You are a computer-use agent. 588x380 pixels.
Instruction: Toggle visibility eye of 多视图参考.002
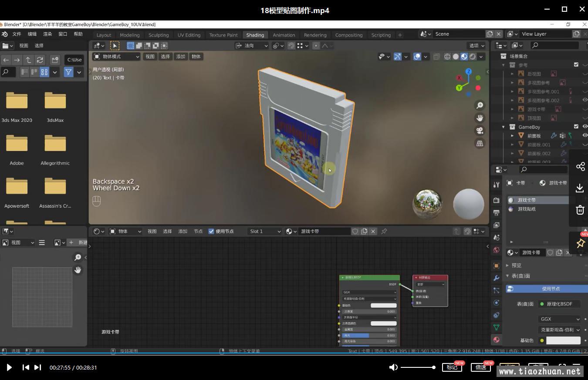pyautogui.click(x=585, y=100)
